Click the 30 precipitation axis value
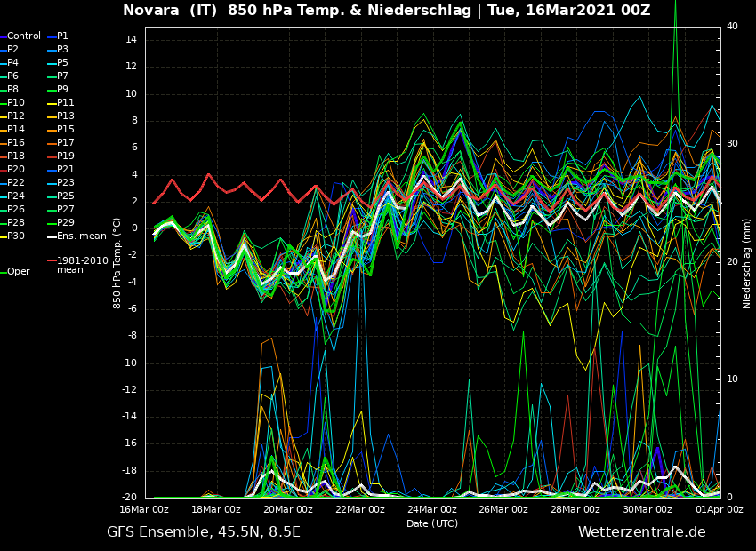This screenshot has height=551, width=756. pos(732,144)
